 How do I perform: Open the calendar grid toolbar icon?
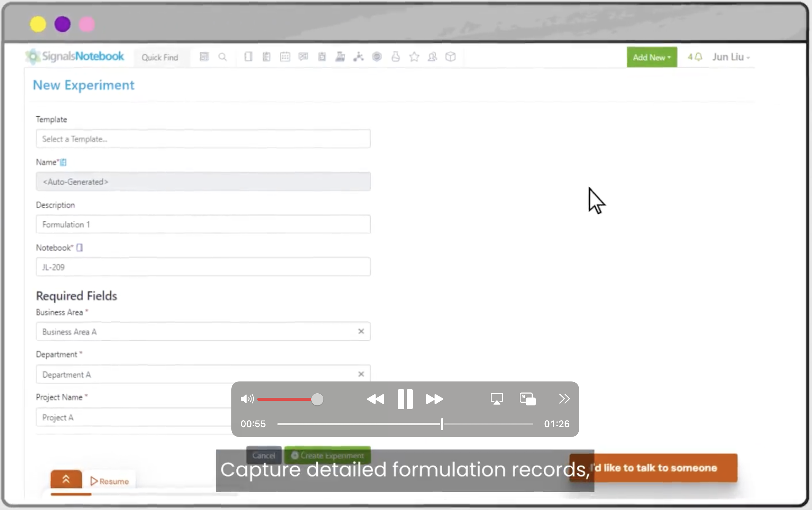point(285,57)
